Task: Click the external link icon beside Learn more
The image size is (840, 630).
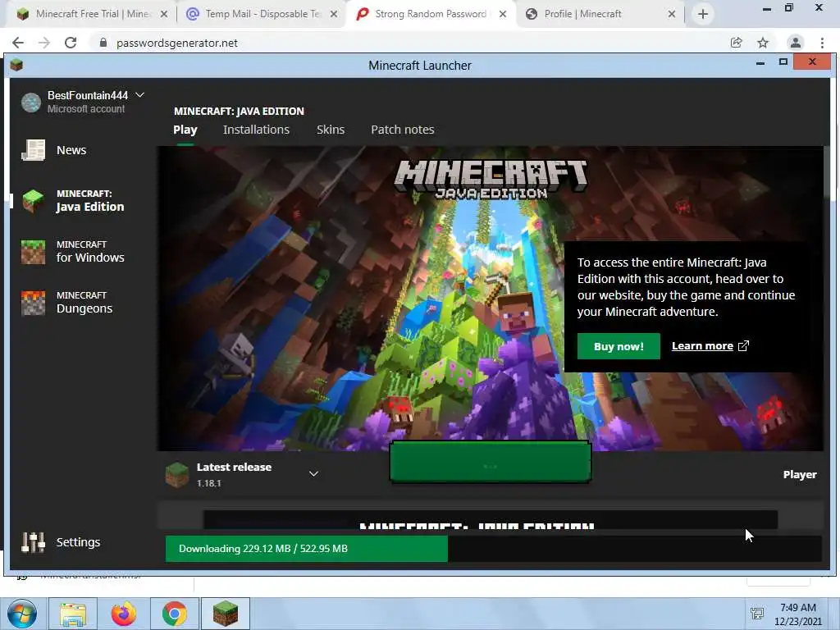Action: coord(743,346)
